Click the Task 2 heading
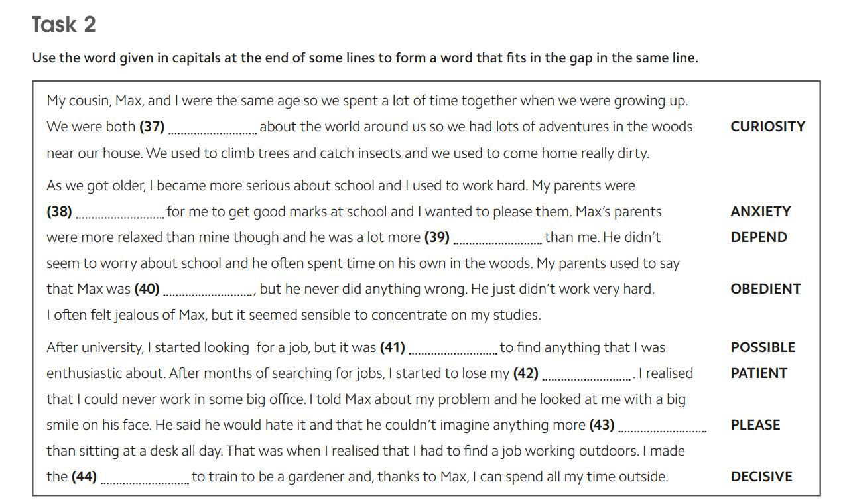The width and height of the screenshot is (845, 504). [64, 25]
